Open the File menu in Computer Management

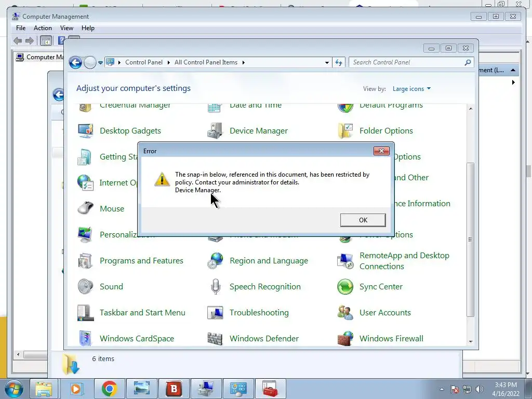click(21, 28)
